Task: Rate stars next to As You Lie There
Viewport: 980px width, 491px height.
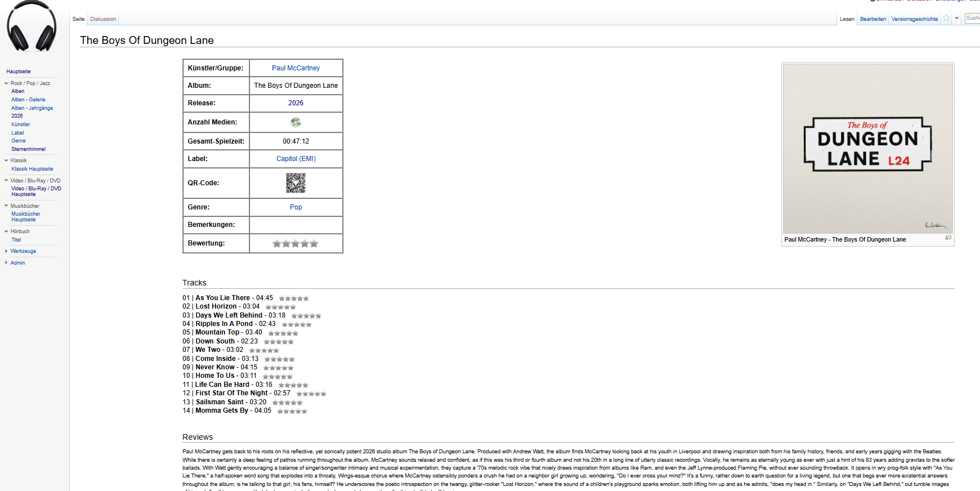Action: 294,298
